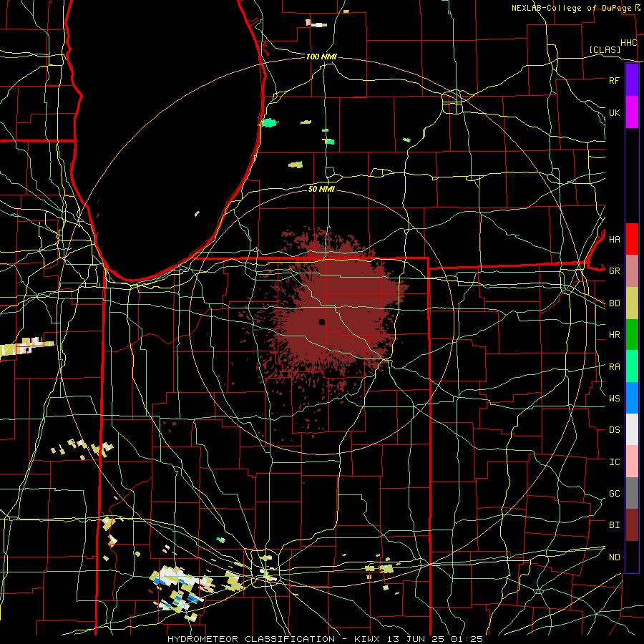The height and width of the screenshot is (644, 644).
Task: Click the HA red legend swatch
Action: pyautogui.click(x=632, y=239)
